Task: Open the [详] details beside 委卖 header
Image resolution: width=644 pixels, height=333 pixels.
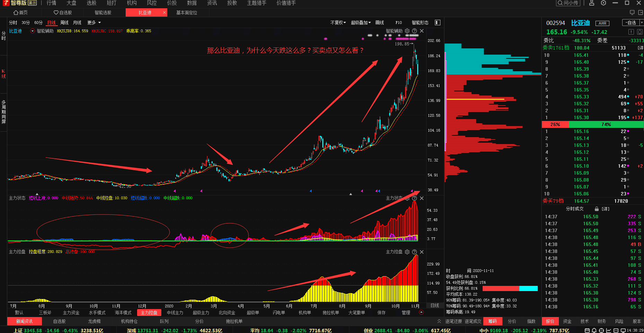Action: (641, 48)
